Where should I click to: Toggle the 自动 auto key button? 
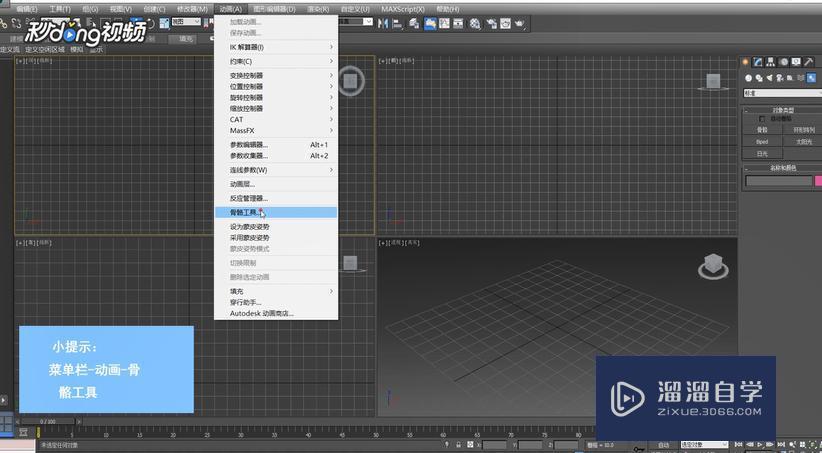pos(664,445)
